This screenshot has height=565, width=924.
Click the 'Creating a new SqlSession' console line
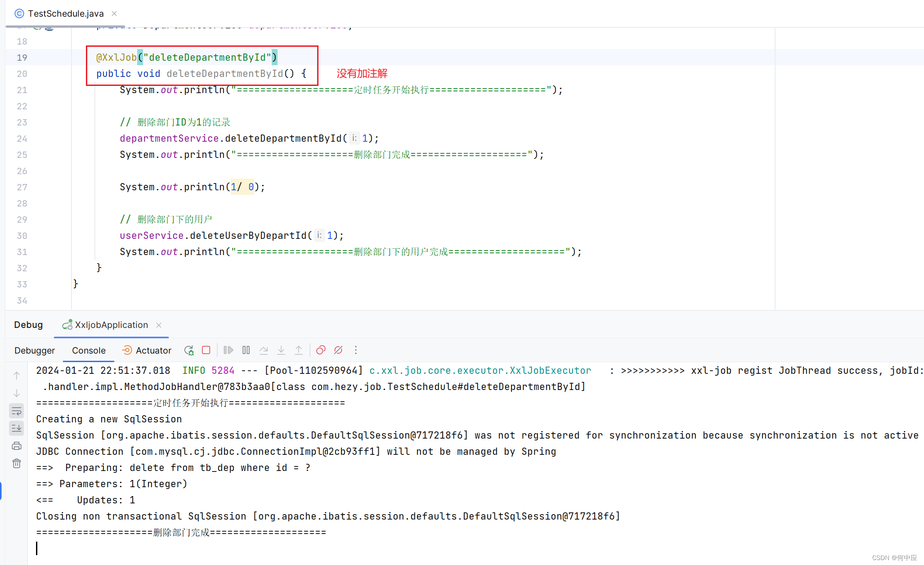point(109,419)
